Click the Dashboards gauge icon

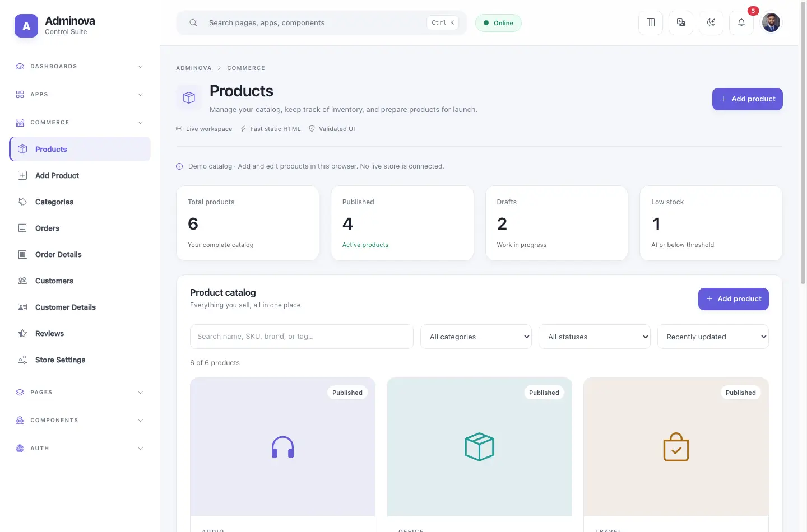(20, 67)
